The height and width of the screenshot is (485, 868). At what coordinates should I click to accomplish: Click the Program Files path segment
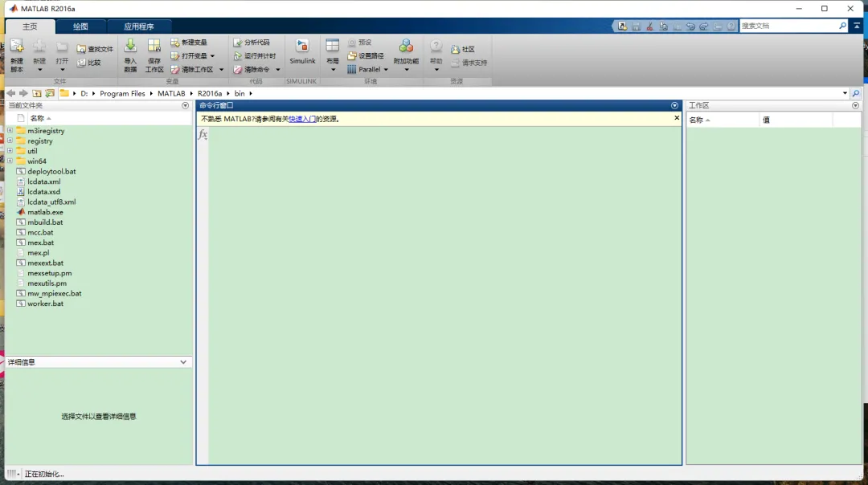[x=122, y=93]
